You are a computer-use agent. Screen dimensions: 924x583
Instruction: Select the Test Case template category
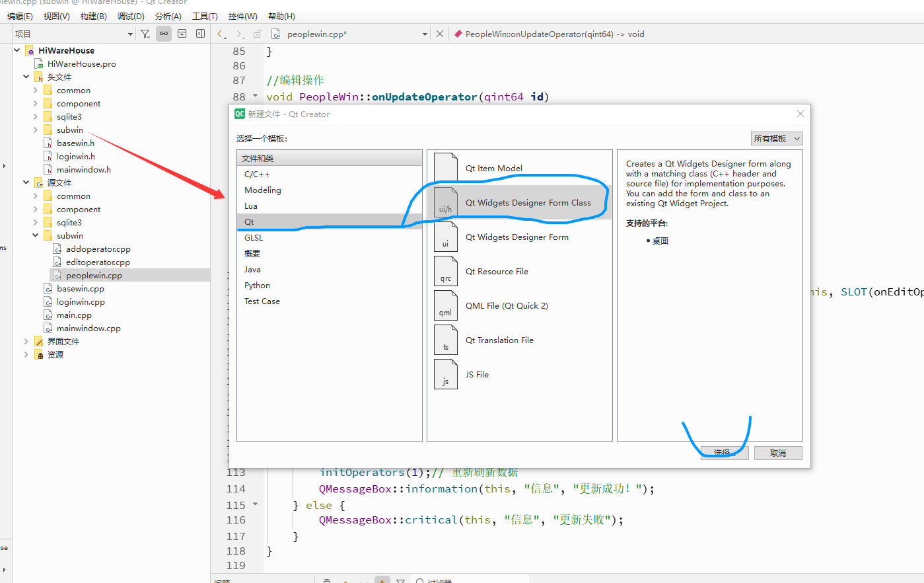pyautogui.click(x=330, y=301)
